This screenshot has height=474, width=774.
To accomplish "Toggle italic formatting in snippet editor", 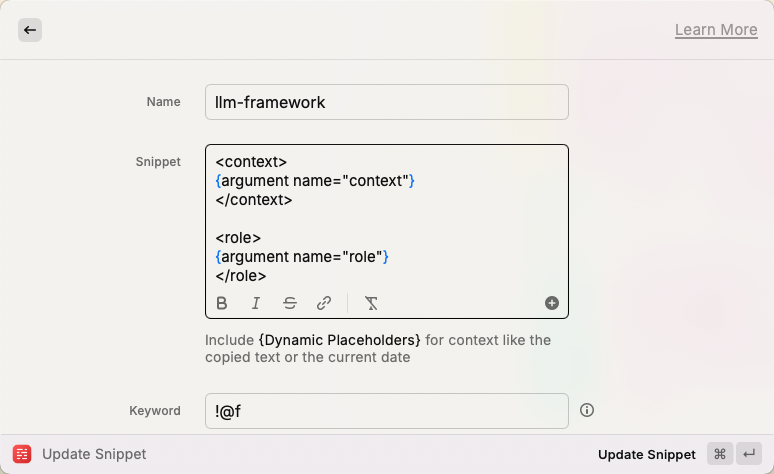I will (256, 303).
